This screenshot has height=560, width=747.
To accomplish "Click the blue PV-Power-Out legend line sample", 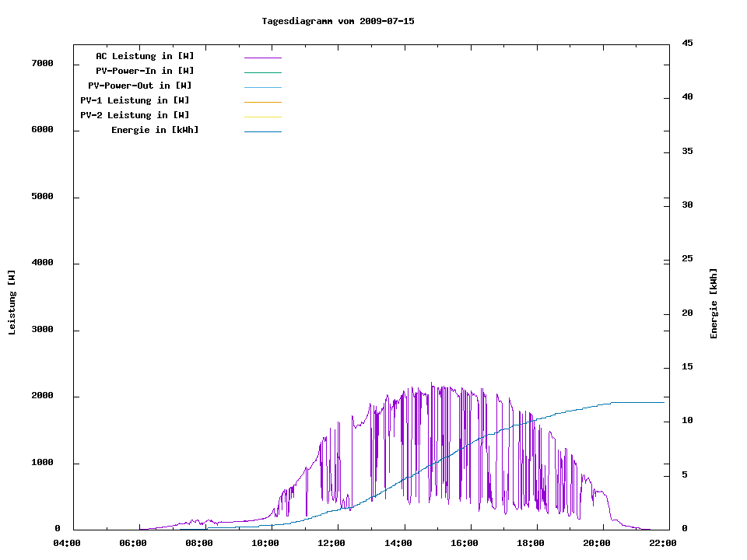I will [x=262, y=87].
